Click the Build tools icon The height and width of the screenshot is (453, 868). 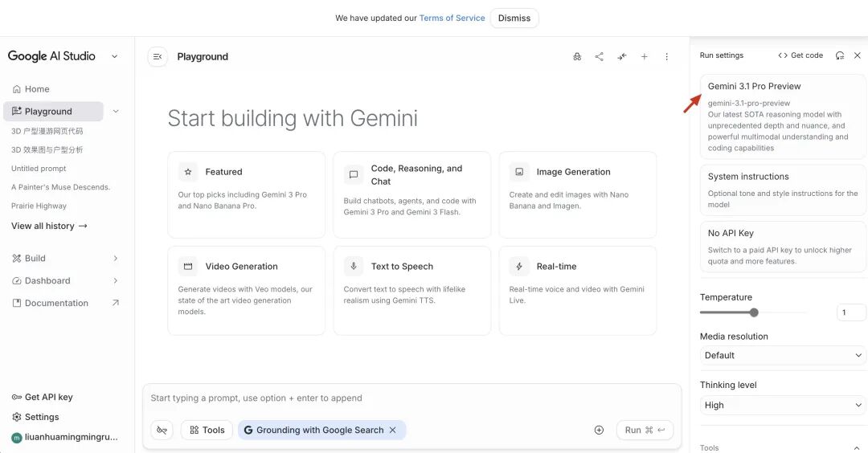[x=17, y=259]
